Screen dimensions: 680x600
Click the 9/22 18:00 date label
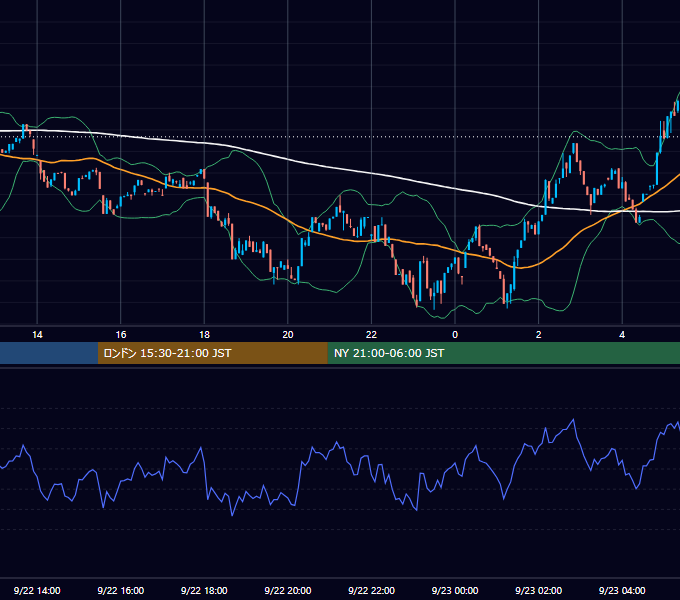pos(204,590)
